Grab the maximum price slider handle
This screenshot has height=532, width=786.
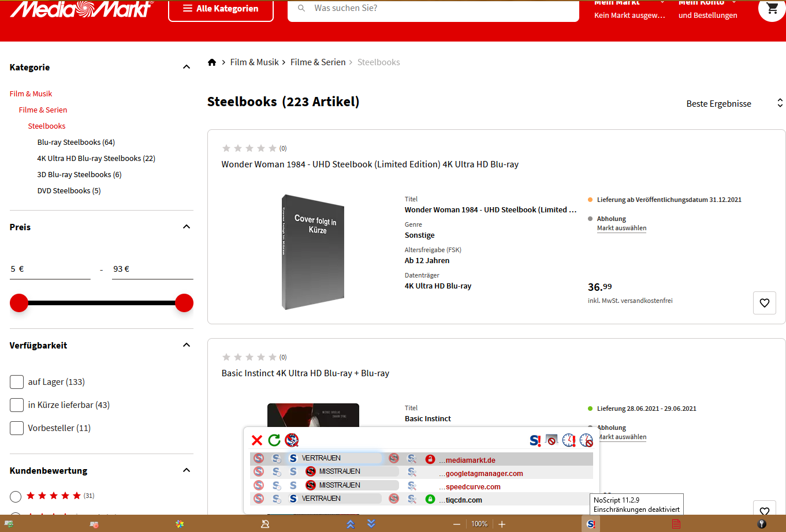(x=184, y=303)
